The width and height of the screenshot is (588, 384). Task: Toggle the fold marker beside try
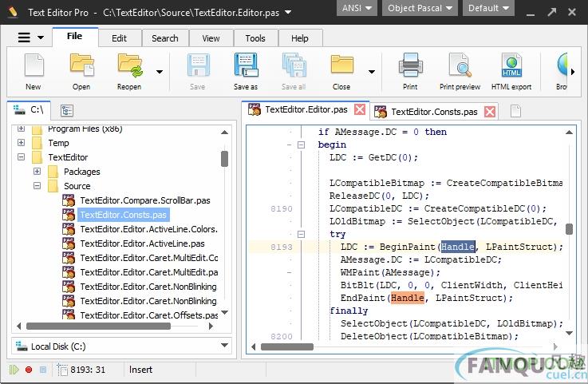point(301,235)
